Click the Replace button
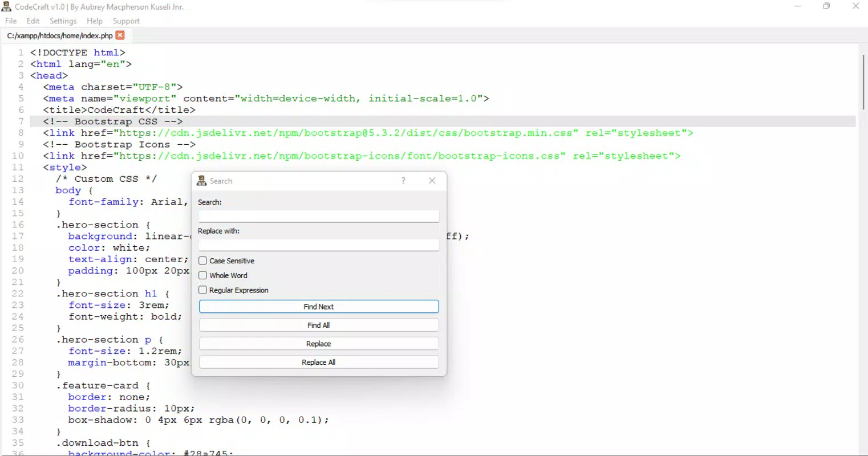The image size is (868, 456). 319,344
